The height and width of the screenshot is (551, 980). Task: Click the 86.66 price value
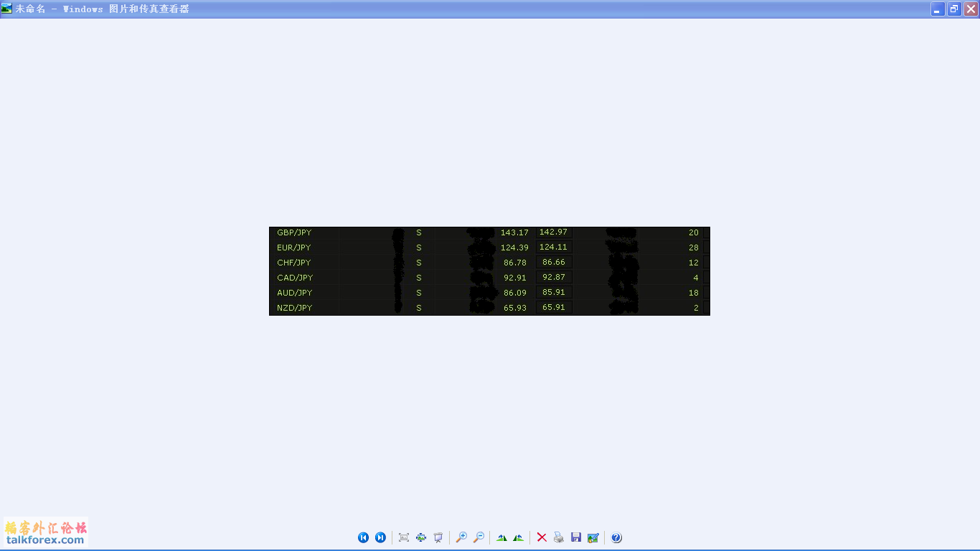(x=554, y=262)
